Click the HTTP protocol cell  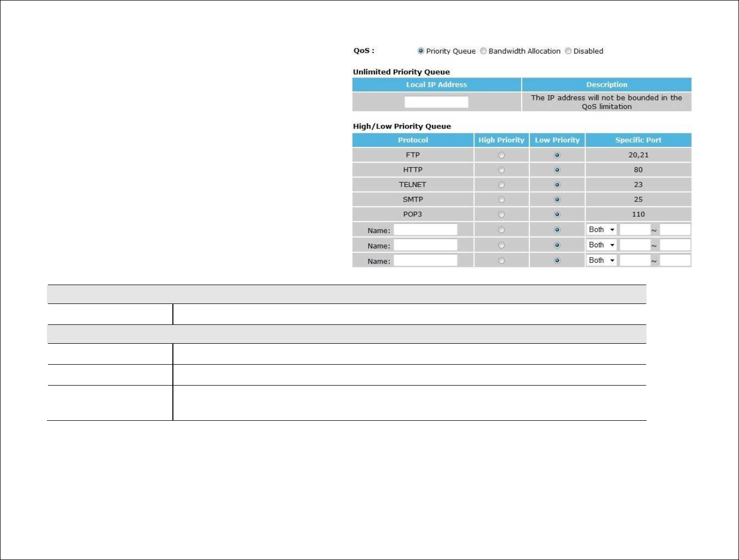[413, 170]
